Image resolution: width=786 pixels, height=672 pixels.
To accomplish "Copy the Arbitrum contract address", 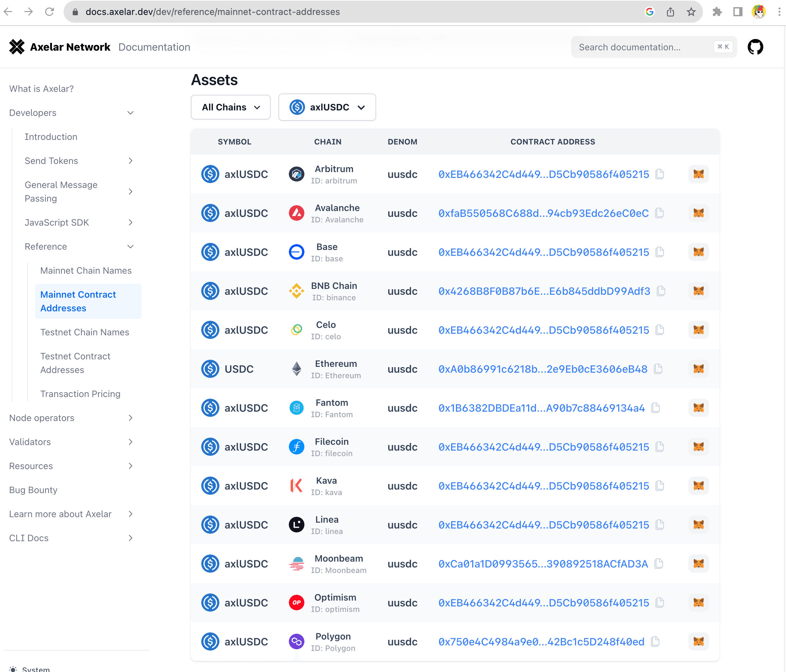I will pyautogui.click(x=660, y=174).
